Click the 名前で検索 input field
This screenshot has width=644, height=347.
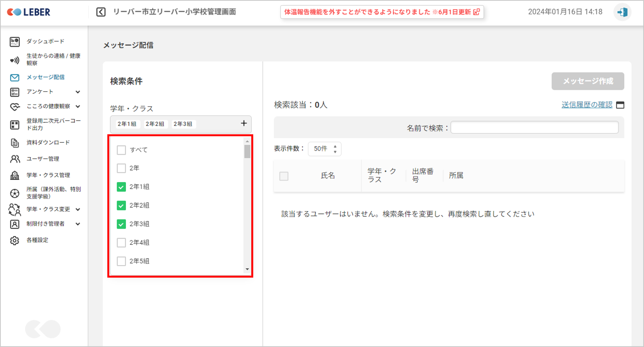[534, 128]
